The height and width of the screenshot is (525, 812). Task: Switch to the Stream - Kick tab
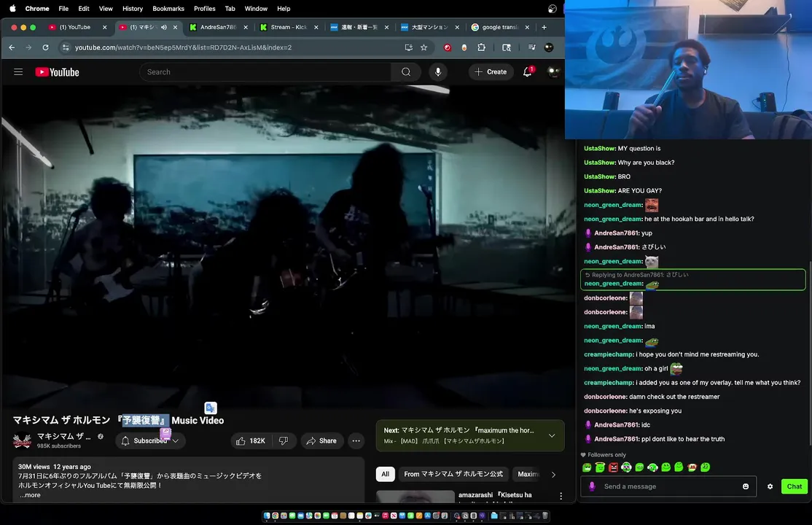[x=288, y=27]
